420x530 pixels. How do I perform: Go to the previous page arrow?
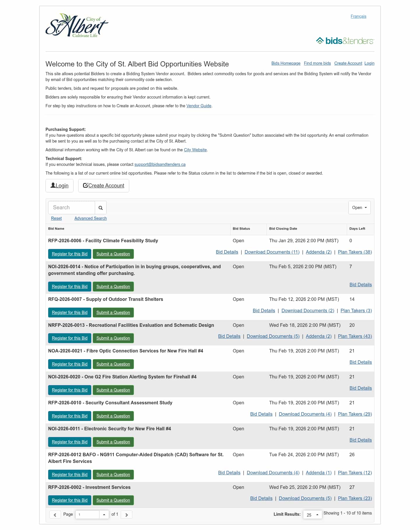pos(55,515)
